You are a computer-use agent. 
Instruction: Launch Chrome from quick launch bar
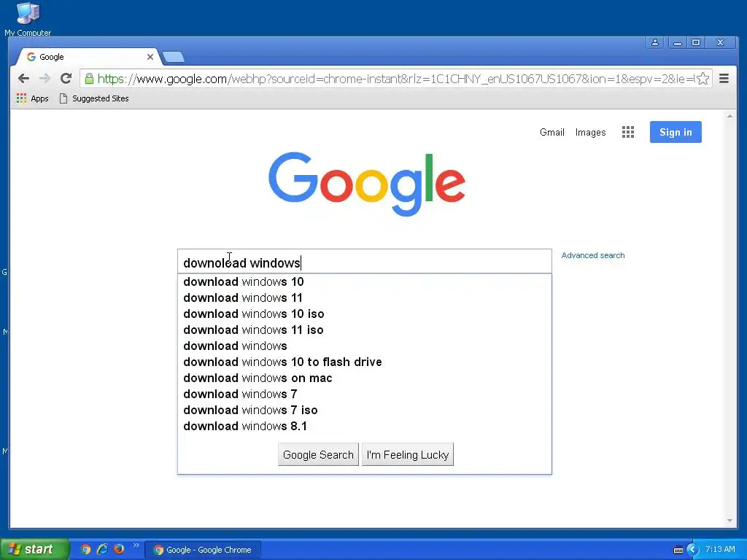coord(85,549)
